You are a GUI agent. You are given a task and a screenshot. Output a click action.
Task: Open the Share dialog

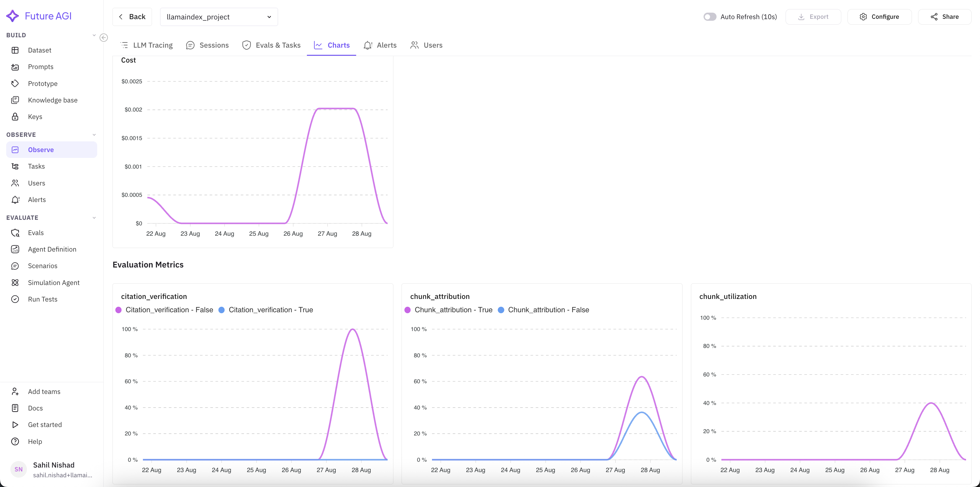click(945, 17)
